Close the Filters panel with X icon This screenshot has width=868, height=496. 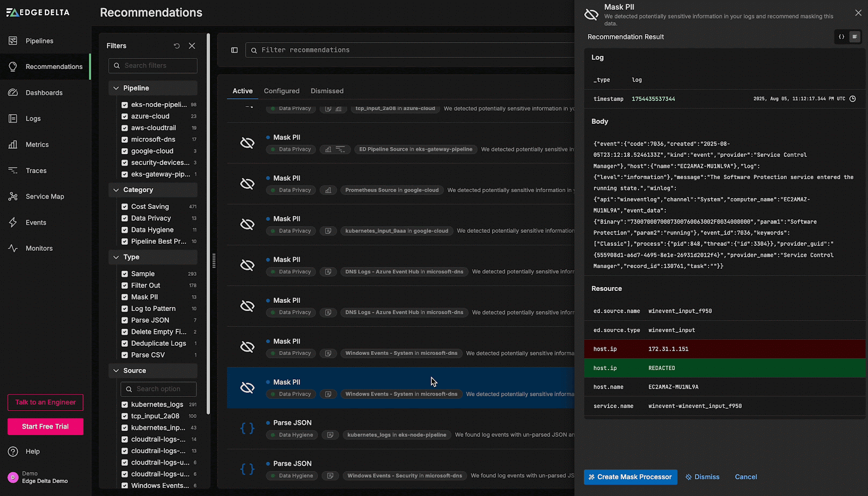(x=192, y=46)
